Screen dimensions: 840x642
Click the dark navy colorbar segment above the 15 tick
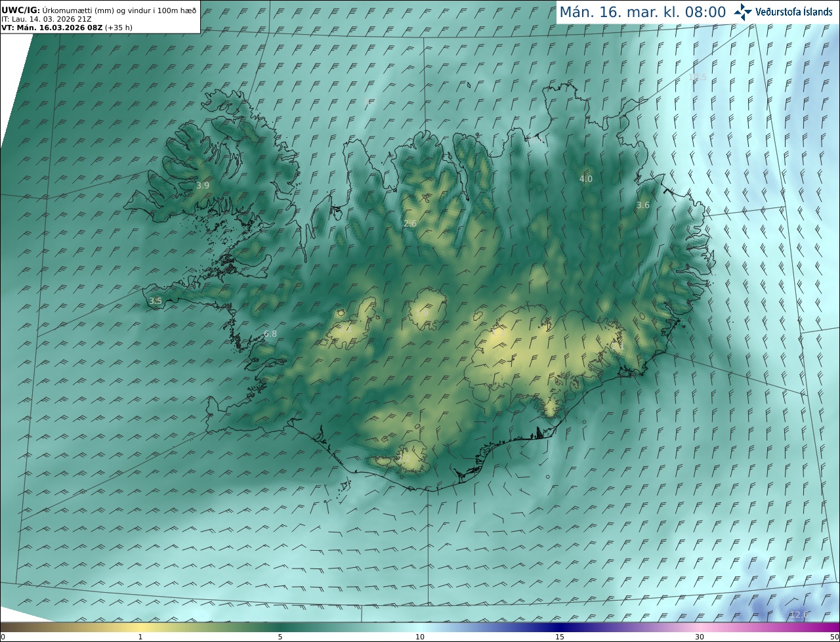[x=560, y=627]
